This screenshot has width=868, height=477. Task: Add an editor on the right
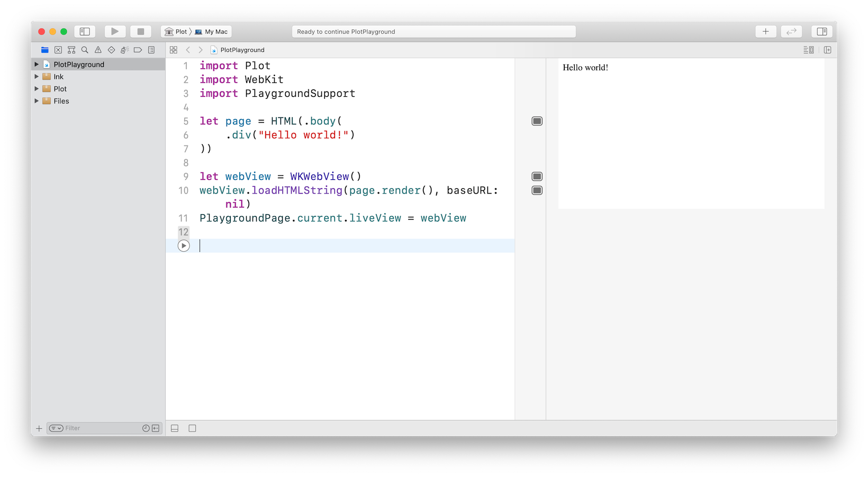(828, 50)
